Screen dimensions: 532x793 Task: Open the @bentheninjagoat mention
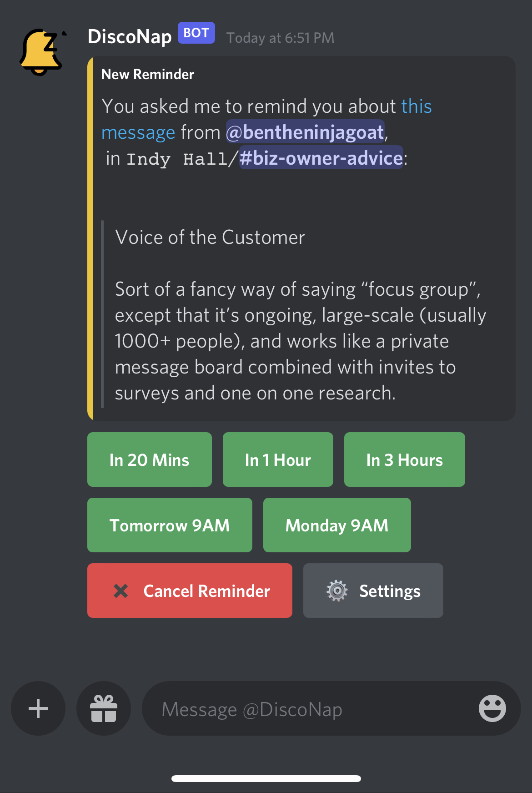tap(305, 132)
